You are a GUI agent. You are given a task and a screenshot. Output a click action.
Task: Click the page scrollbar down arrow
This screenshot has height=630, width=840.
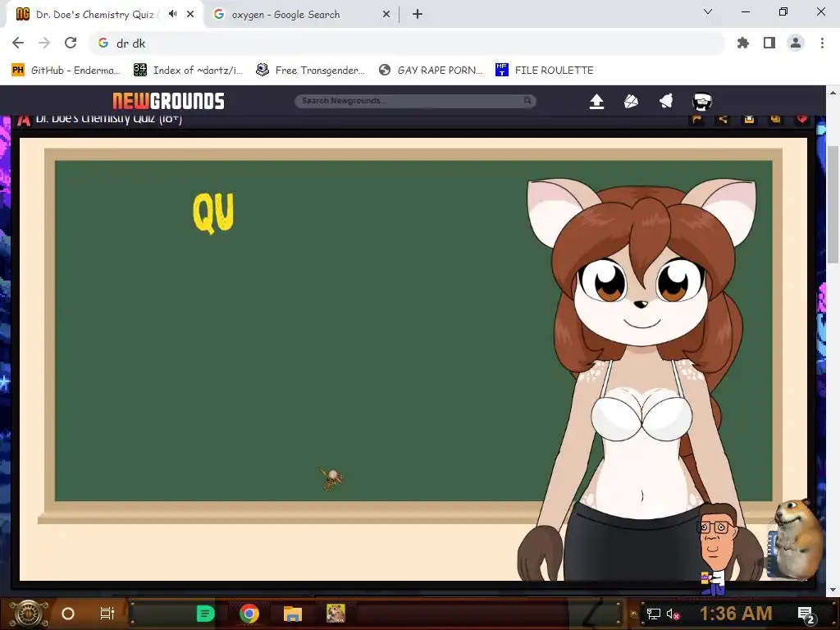tap(833, 590)
